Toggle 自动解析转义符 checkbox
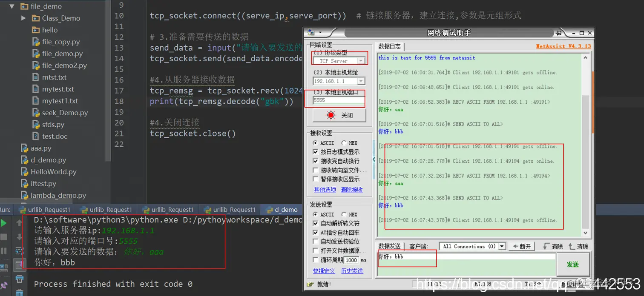The height and width of the screenshot is (296, 644). (x=316, y=223)
